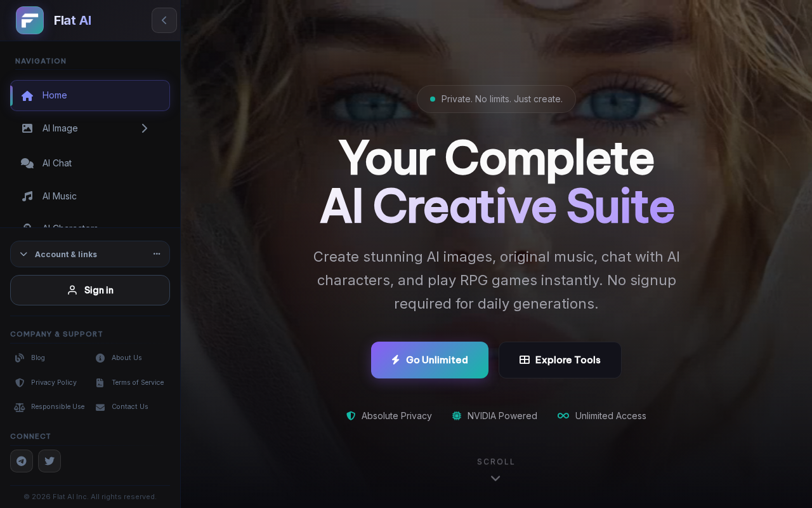
Task: Click the scroll down chevron arrow
Action: 495,478
